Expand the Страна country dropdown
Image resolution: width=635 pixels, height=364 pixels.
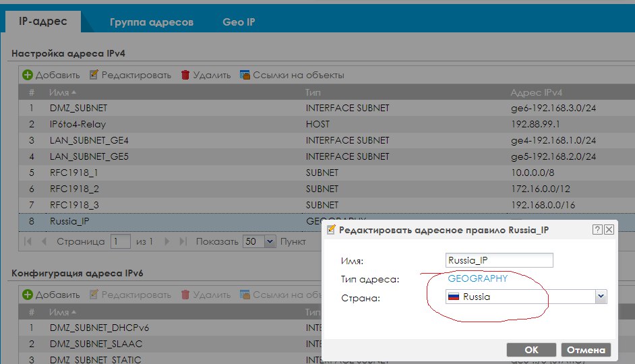click(x=601, y=297)
